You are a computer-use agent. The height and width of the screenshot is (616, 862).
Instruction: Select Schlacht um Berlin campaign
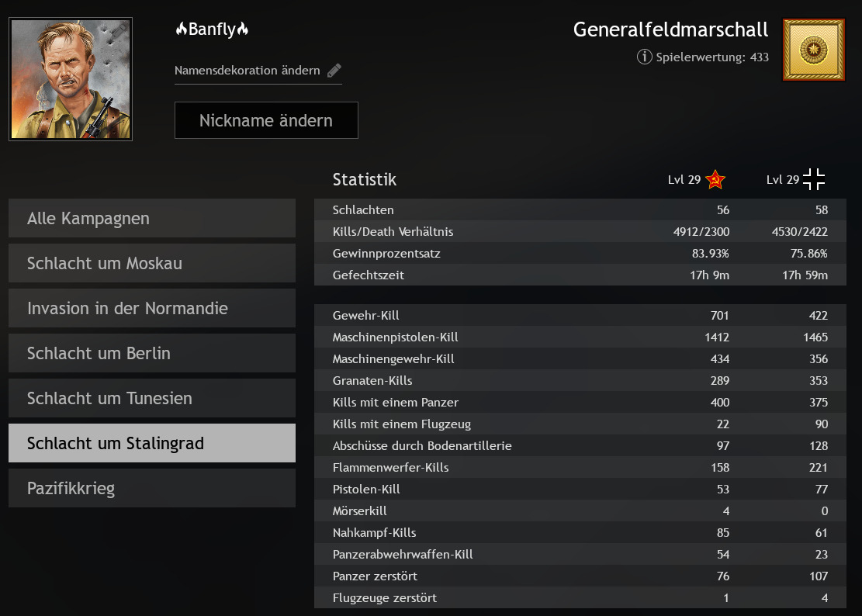152,353
